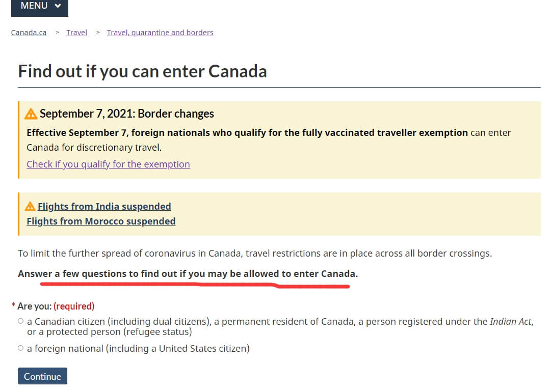This screenshot has height=392, width=550.
Task: Click the Continue button
Action: pyautogui.click(x=42, y=376)
